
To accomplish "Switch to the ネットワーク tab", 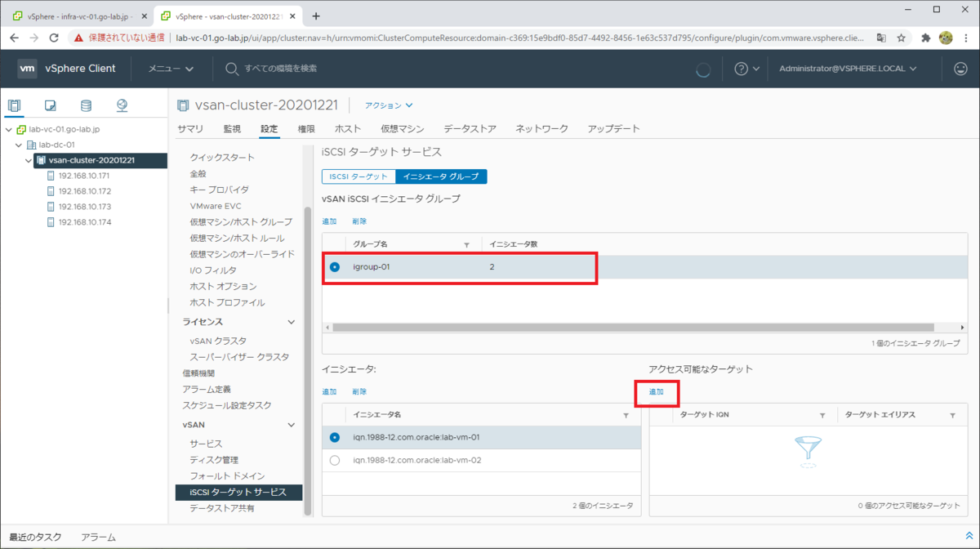I will 542,129.
